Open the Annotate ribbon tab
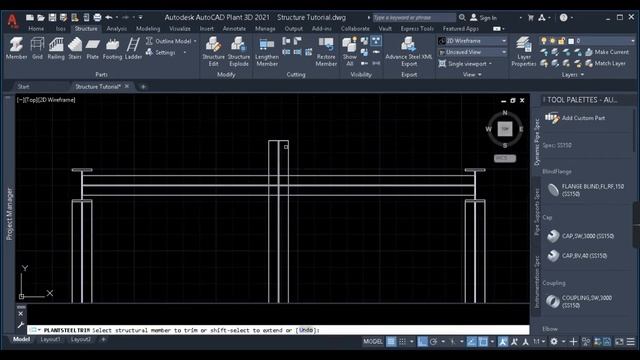640x360 pixels. point(234,29)
